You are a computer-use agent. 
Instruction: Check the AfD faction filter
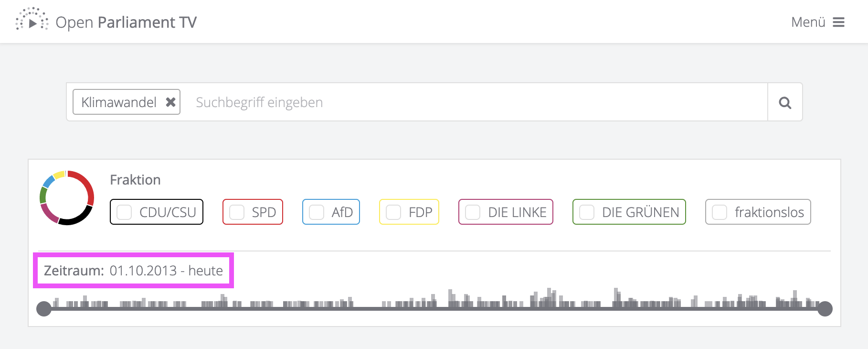tap(317, 212)
